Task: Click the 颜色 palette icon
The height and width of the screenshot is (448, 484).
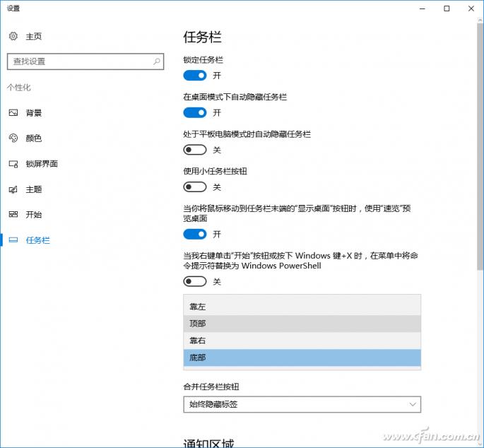Action: [13, 138]
